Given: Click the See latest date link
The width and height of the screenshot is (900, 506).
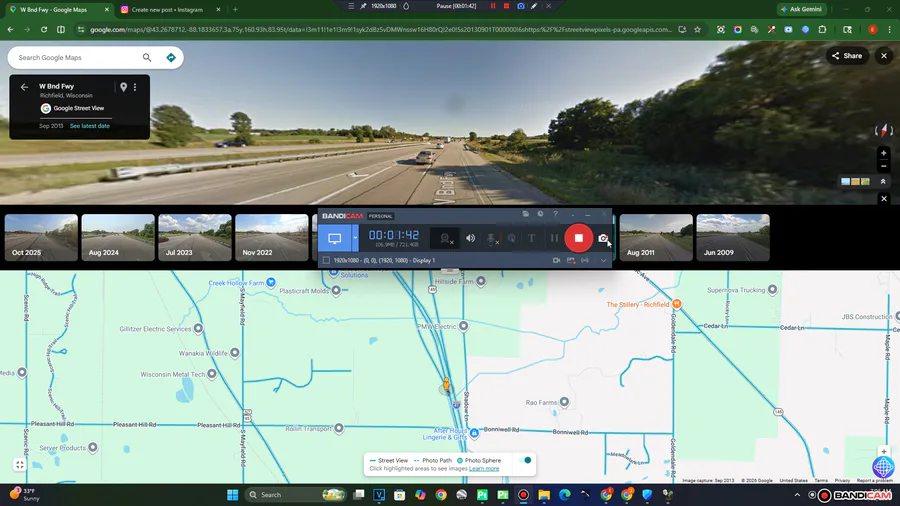Looking at the screenshot, I should [90, 126].
